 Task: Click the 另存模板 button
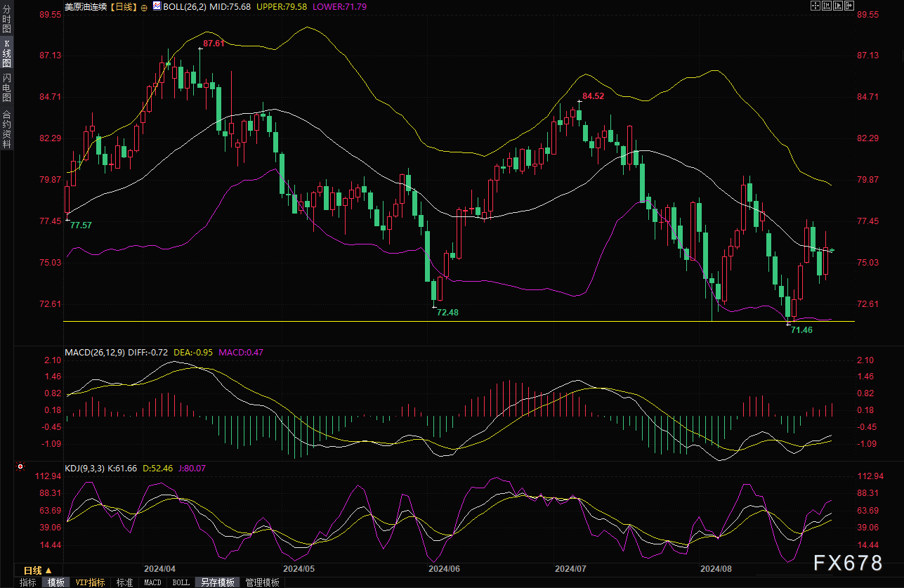pos(218,582)
